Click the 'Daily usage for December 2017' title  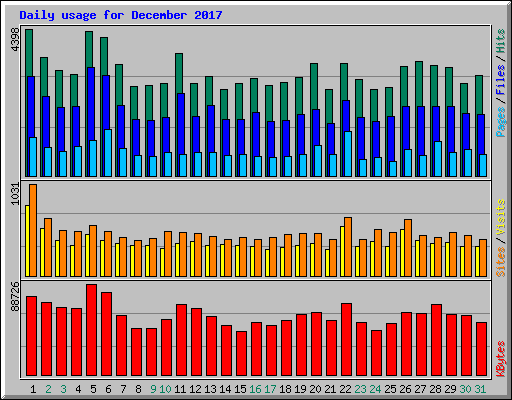pos(121,15)
